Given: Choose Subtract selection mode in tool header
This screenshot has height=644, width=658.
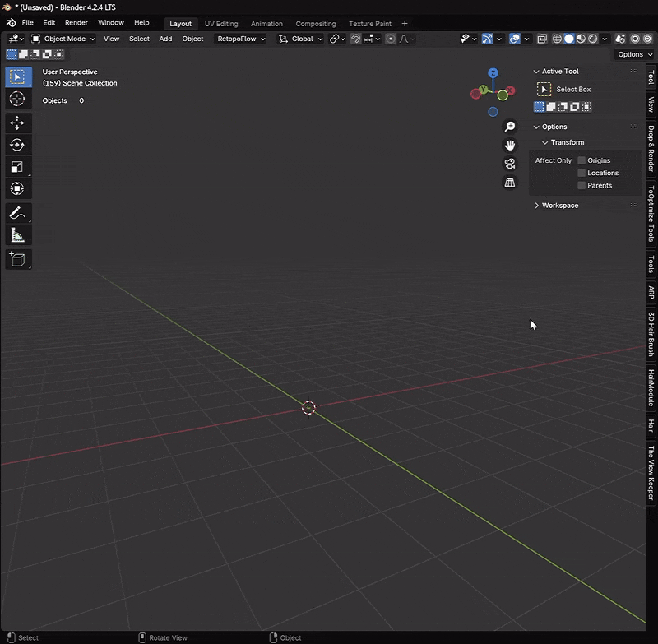Looking at the screenshot, I should (35, 54).
